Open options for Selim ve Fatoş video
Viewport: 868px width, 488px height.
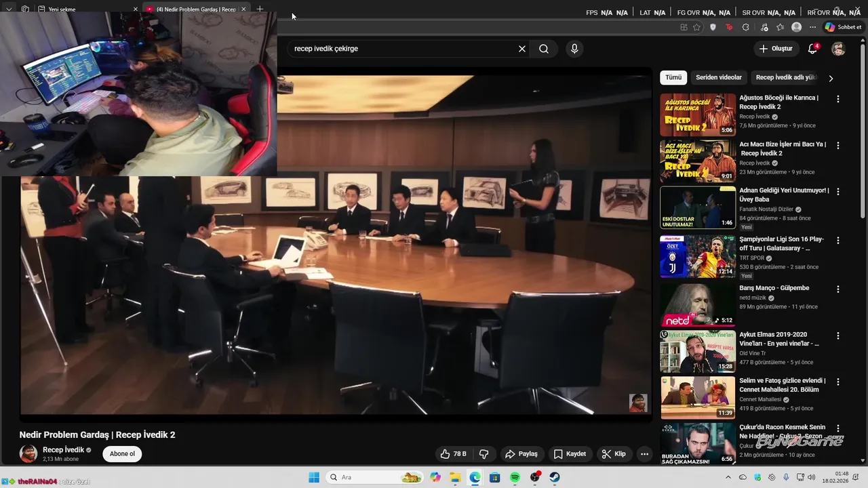pos(838,382)
